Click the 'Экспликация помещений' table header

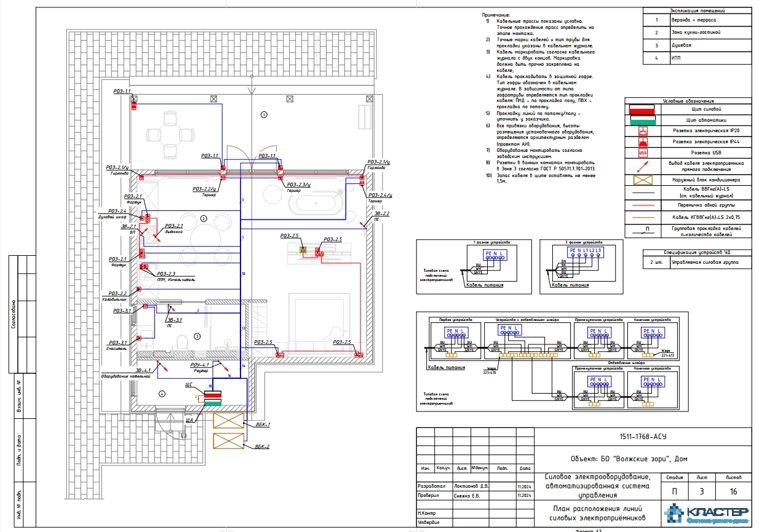click(697, 10)
